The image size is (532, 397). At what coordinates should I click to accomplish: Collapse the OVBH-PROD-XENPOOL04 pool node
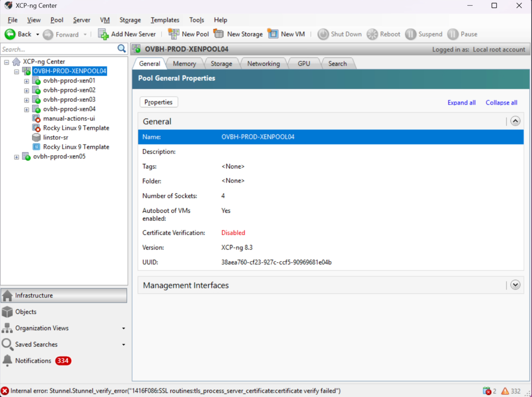coord(17,72)
